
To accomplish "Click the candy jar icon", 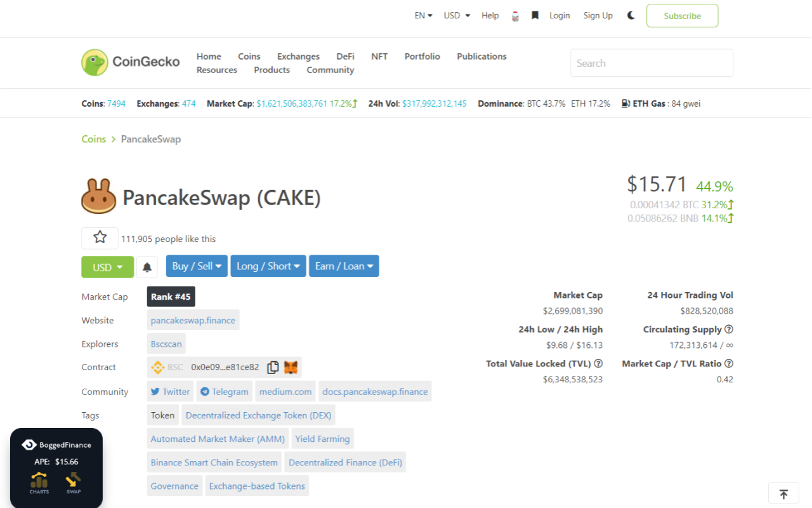I will (515, 16).
